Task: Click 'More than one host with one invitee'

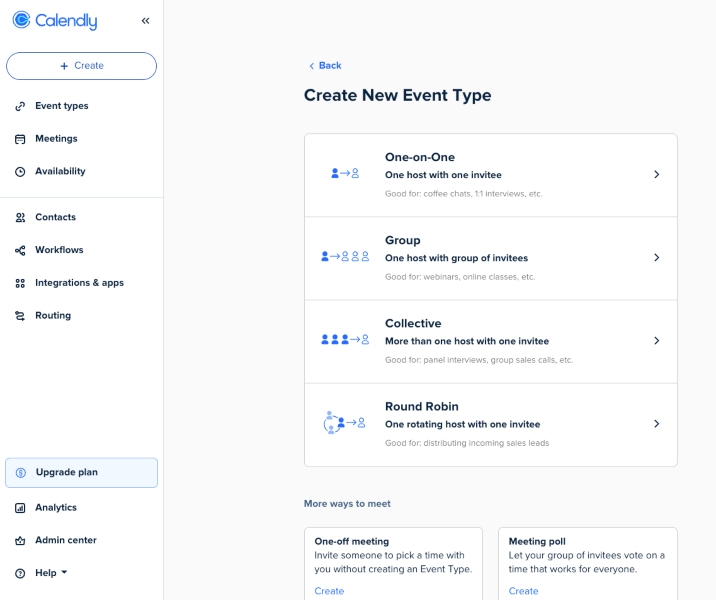Action: pyautogui.click(x=467, y=341)
